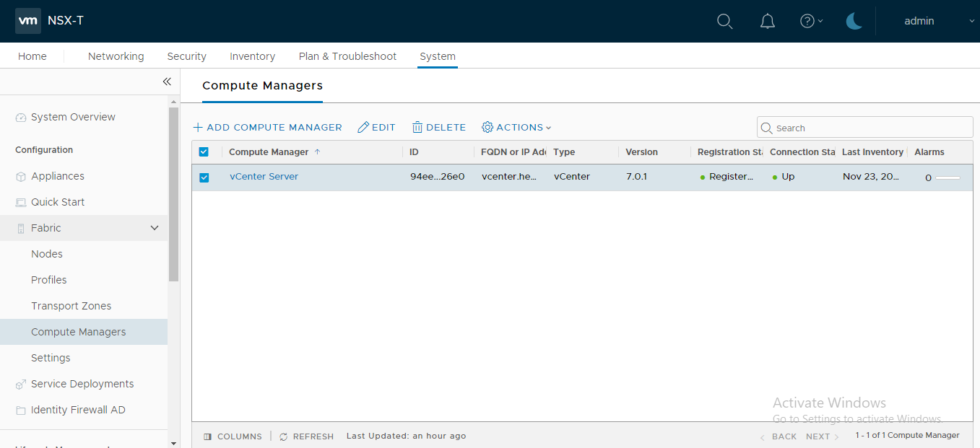
Task: Open notifications bell icon
Action: click(x=768, y=21)
